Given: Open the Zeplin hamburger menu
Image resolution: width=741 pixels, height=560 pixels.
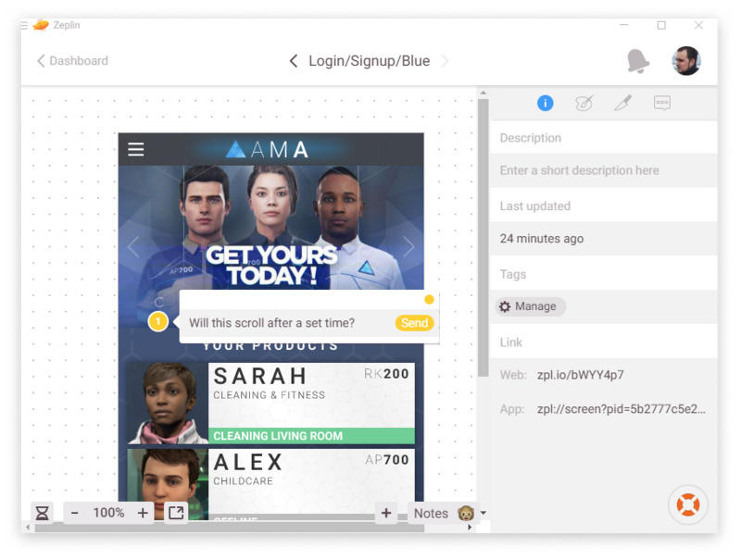Looking at the screenshot, I should [x=24, y=25].
